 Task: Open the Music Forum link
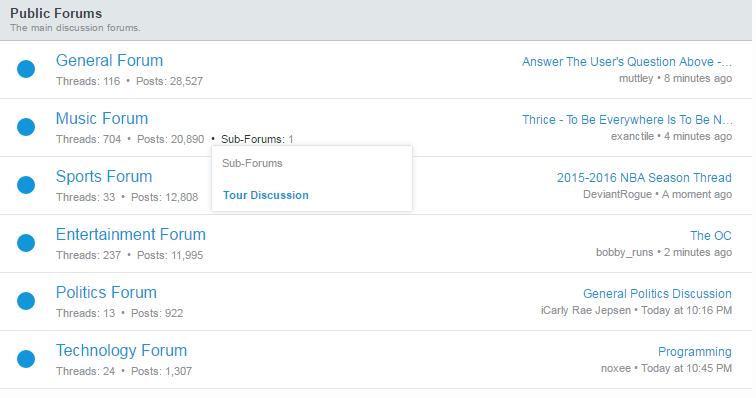pos(102,118)
